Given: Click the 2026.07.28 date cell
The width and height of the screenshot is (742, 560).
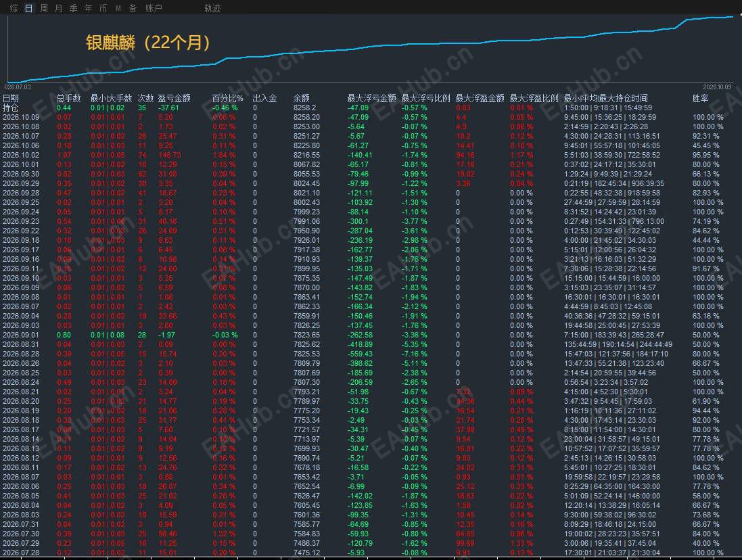Looking at the screenshot, I should coord(21,553).
